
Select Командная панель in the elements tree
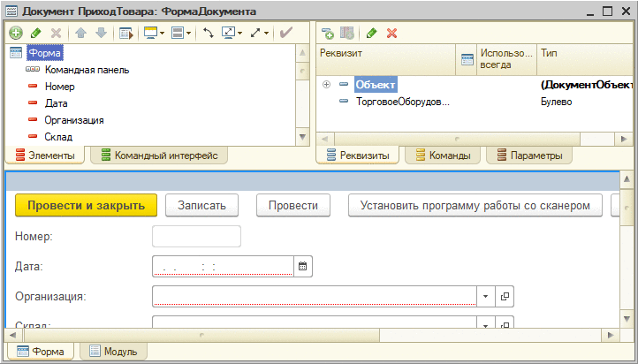click(87, 70)
